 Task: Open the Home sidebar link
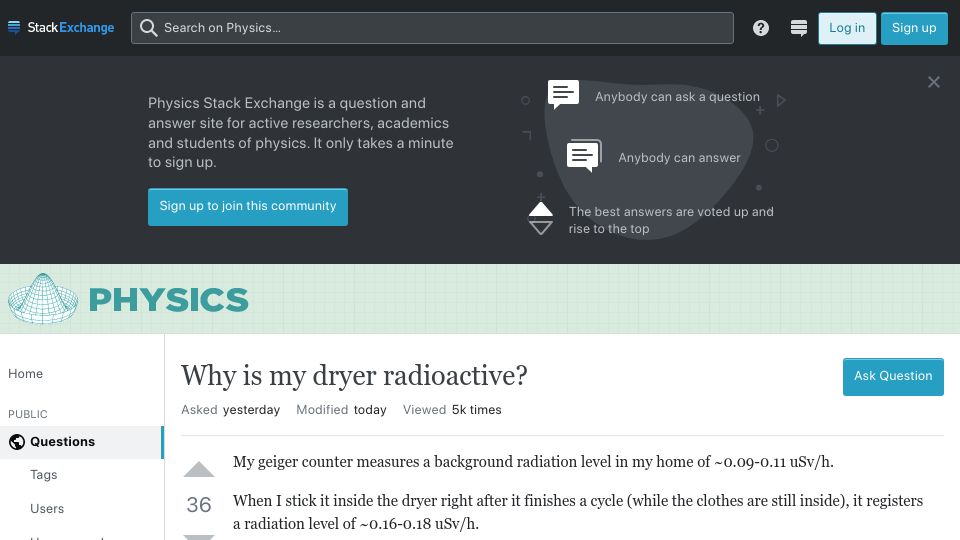pyautogui.click(x=25, y=373)
